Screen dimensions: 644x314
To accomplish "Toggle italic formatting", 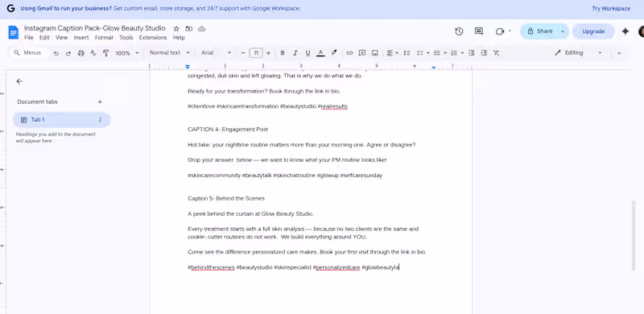I will point(295,53).
